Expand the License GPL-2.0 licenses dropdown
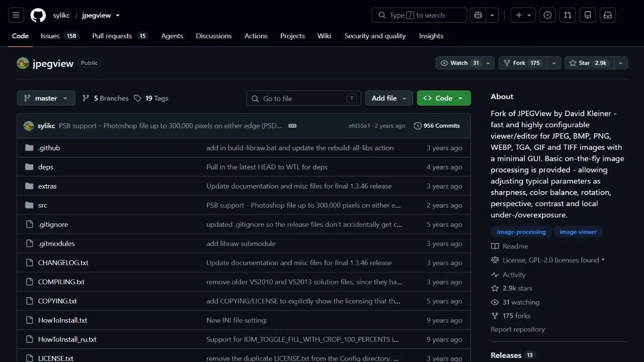 (553, 260)
